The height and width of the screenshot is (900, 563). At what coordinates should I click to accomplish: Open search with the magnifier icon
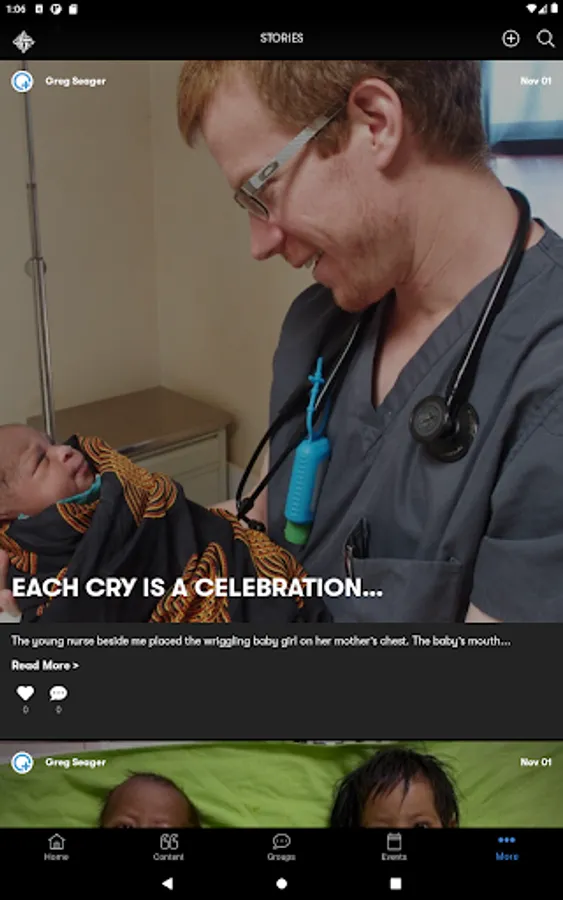(545, 38)
